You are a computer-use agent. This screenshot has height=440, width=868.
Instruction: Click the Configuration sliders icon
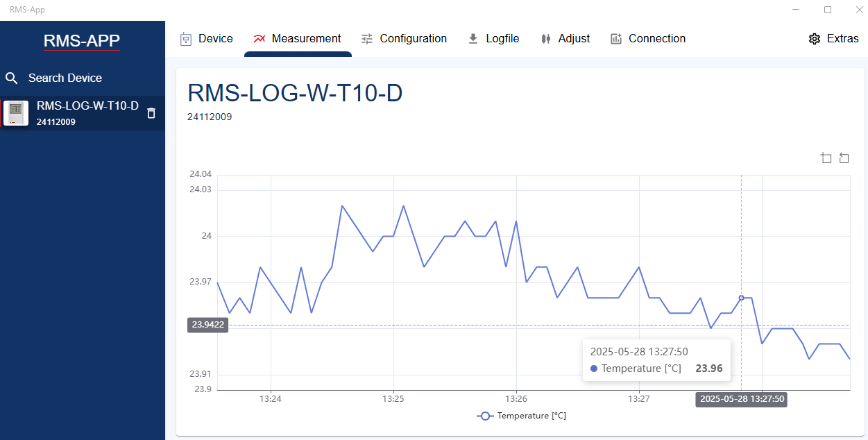367,39
